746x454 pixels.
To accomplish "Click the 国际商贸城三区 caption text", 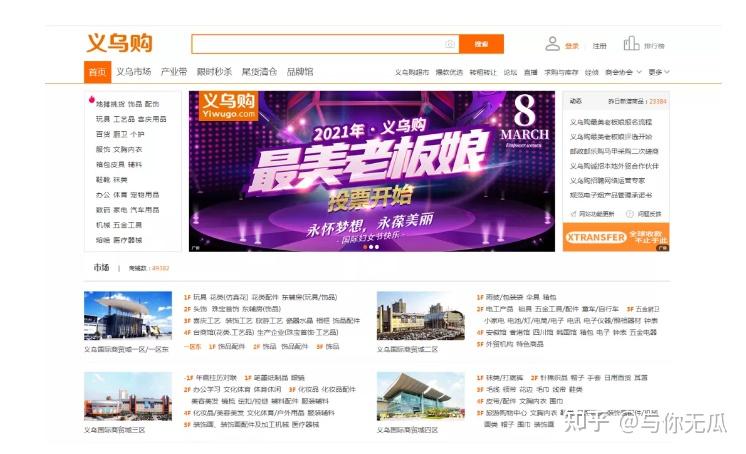I will (x=115, y=430).
